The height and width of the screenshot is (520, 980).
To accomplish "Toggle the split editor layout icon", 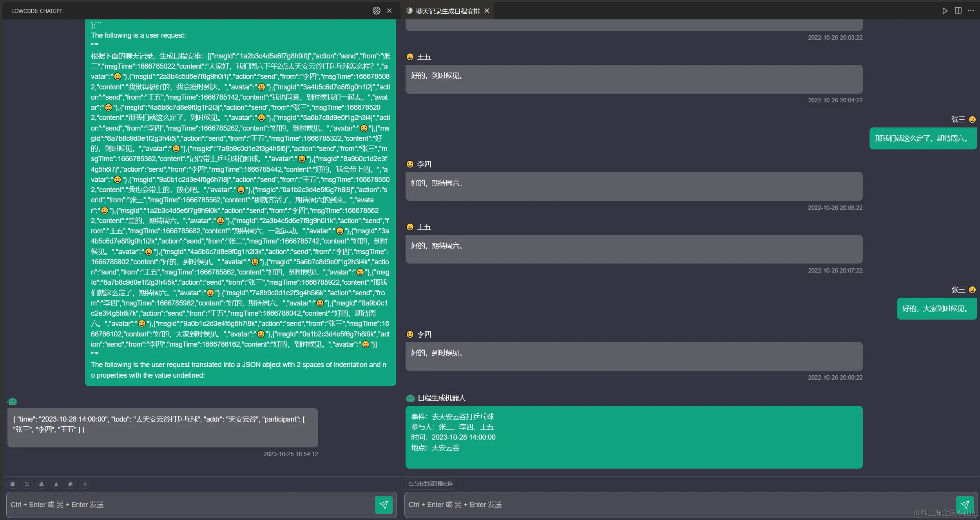I will 958,11.
